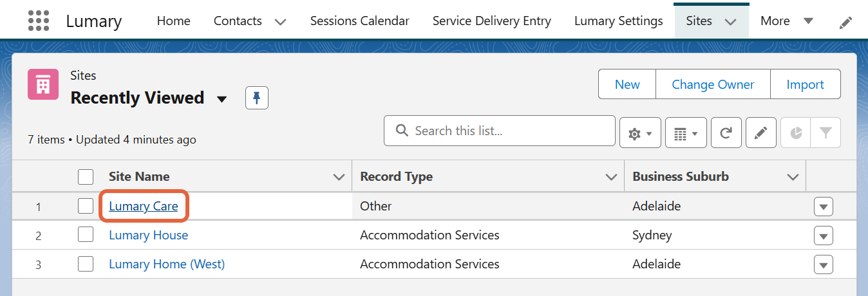Open row actions dropdown for Lumary House
The image size is (868, 296).
pos(823,236)
